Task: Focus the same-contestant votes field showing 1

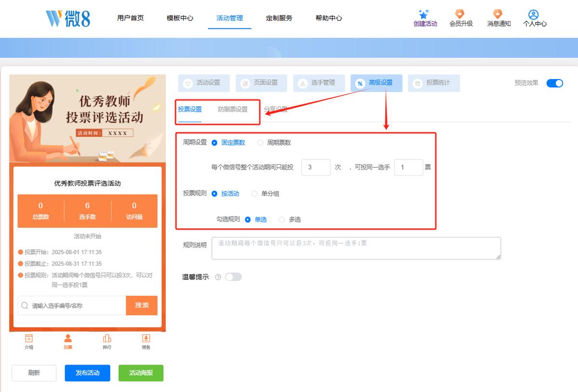Action: [x=408, y=168]
